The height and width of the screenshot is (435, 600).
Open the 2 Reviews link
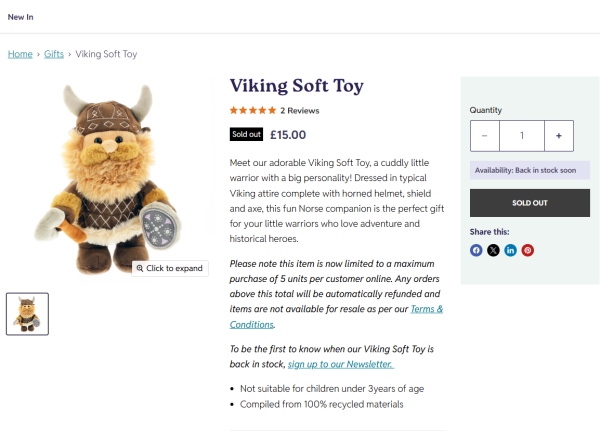[x=300, y=111]
